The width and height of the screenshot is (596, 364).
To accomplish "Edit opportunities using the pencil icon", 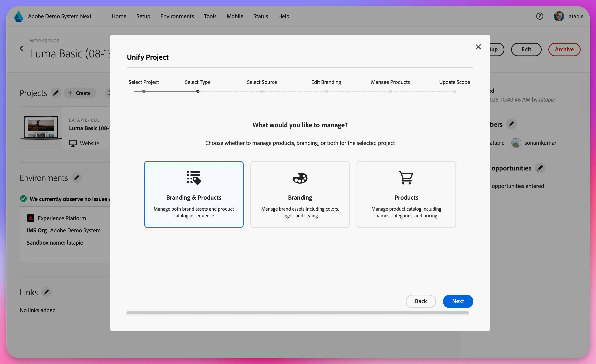I will tap(540, 168).
